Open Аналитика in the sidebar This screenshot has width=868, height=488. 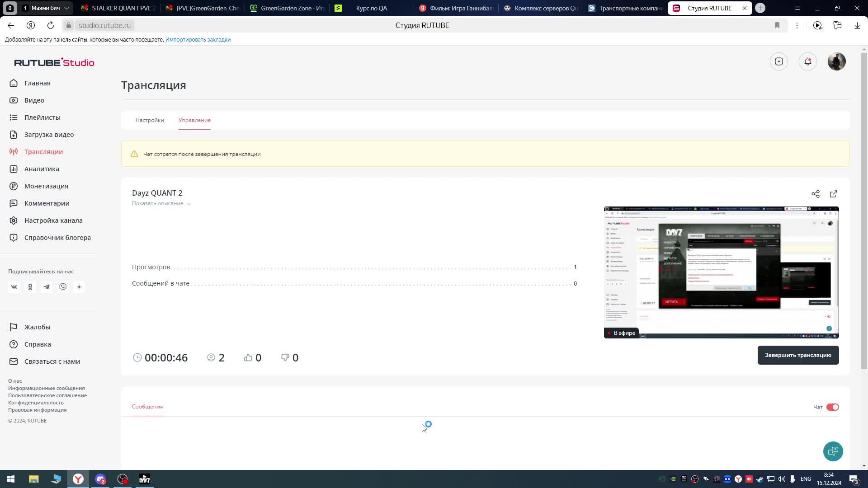pyautogui.click(x=42, y=169)
